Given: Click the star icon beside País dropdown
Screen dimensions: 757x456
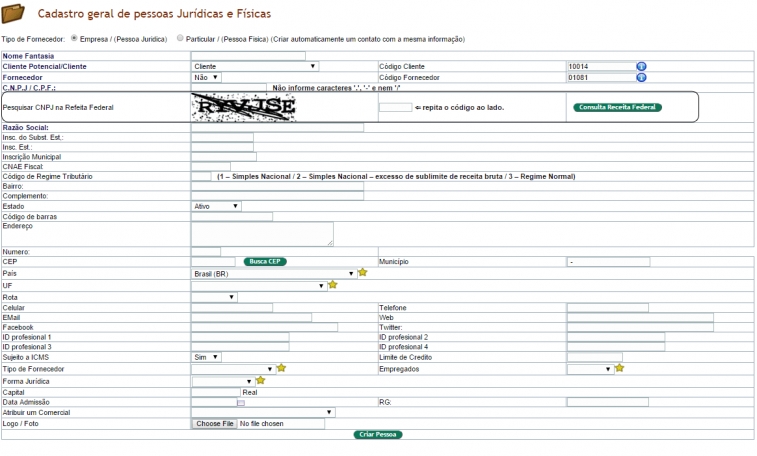Looking at the screenshot, I should point(363,273).
